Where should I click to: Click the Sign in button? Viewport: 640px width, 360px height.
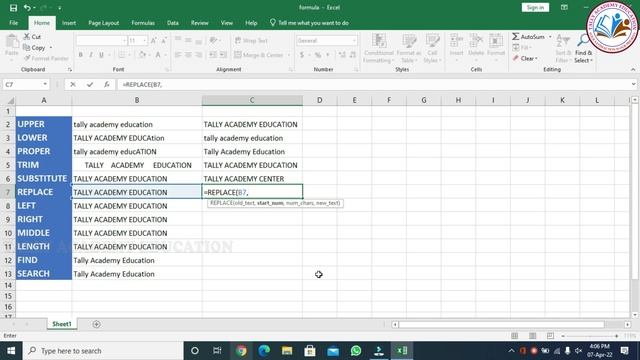[x=535, y=7]
